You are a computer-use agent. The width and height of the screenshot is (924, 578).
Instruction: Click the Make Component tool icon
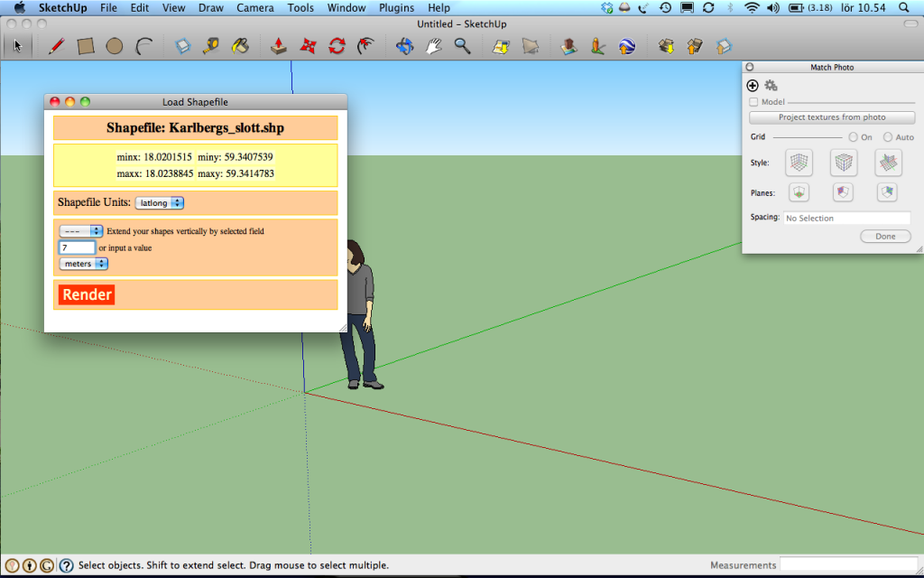pyautogui.click(x=183, y=46)
